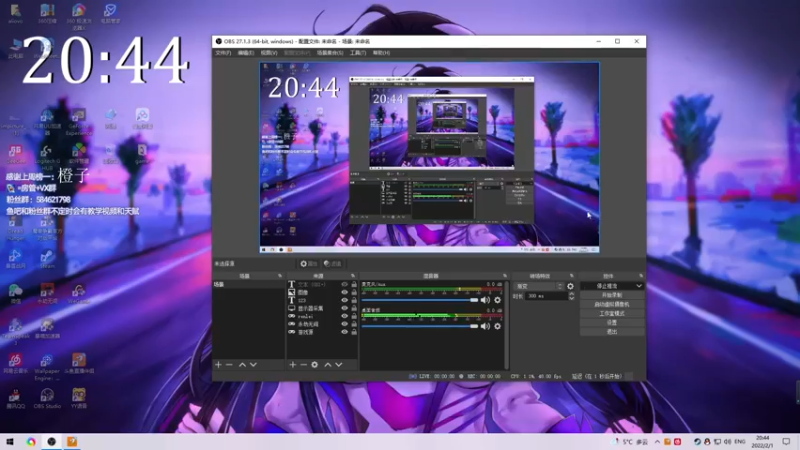Screen dimensions: 800x450
Task: Click the 退出 button
Action: (x=612, y=332)
